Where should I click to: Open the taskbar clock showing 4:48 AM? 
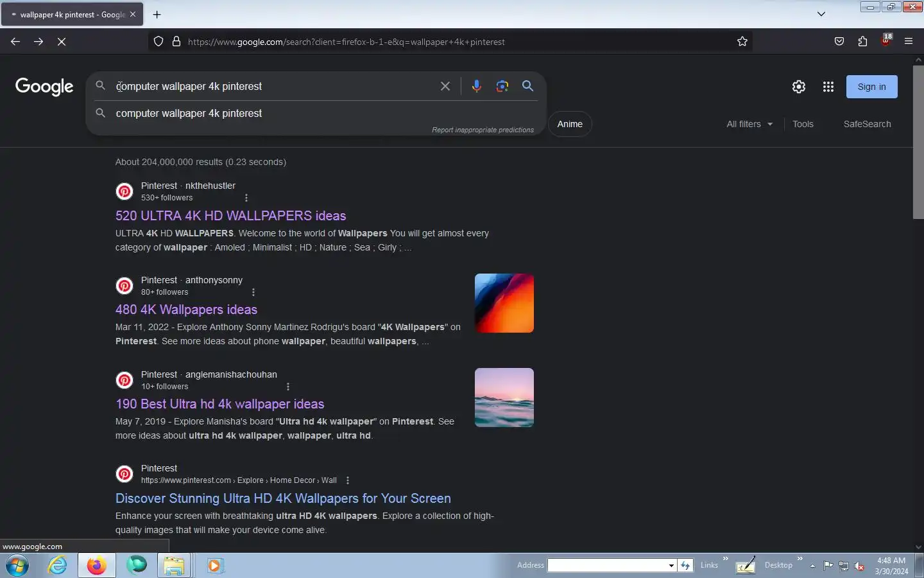(891, 566)
